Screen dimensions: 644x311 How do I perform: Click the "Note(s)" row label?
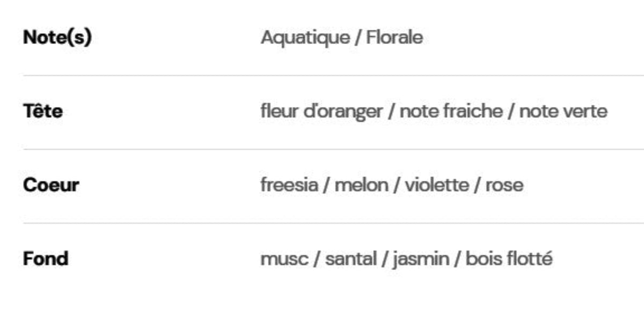coord(57,38)
